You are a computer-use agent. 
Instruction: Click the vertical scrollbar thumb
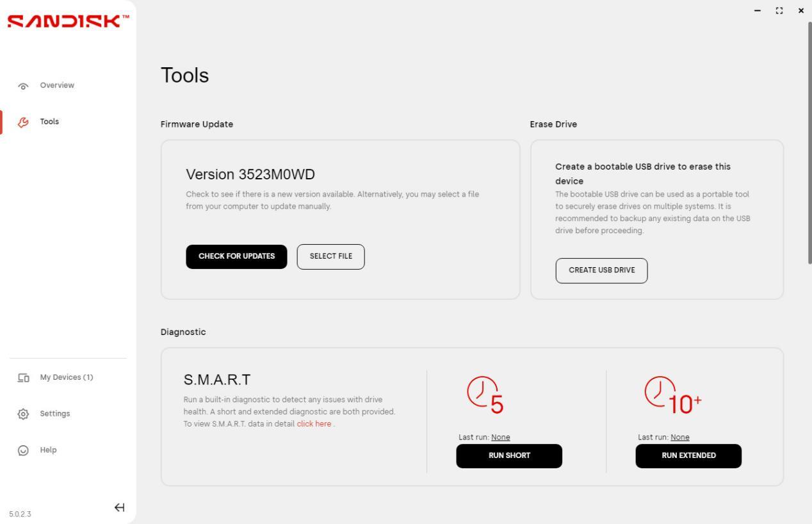click(x=809, y=142)
